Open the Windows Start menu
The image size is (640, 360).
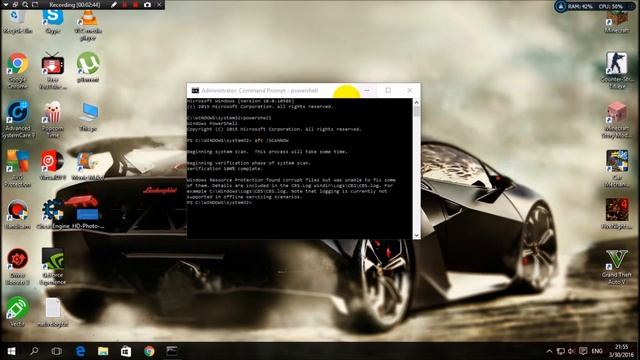(x=11, y=351)
